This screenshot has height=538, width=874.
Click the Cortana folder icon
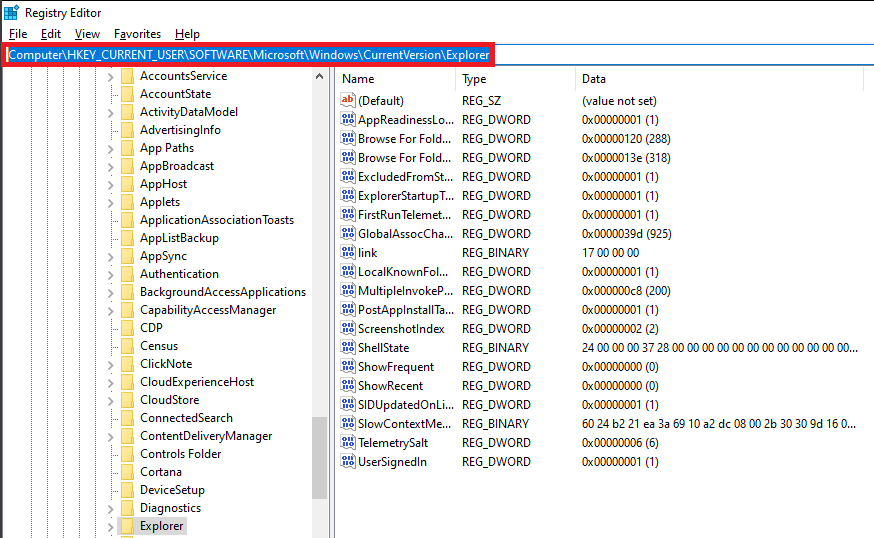point(127,472)
